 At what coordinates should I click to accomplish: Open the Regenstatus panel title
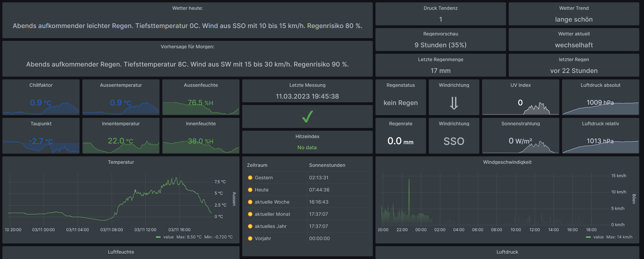(x=401, y=85)
